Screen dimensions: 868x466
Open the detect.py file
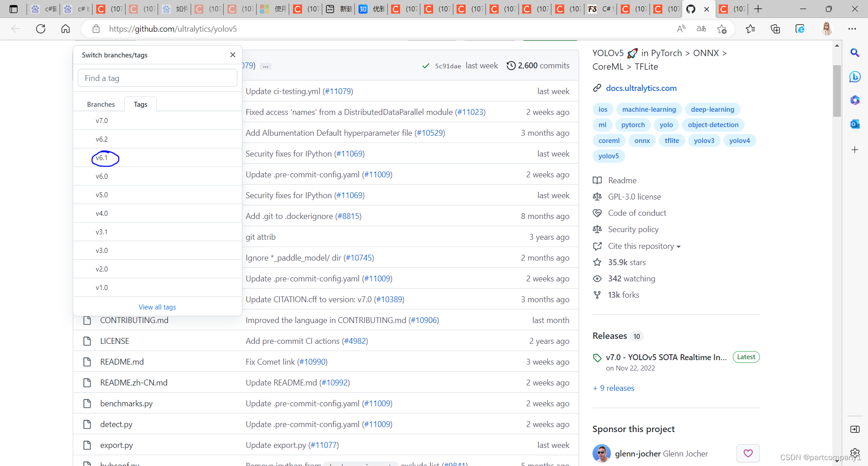(x=116, y=424)
